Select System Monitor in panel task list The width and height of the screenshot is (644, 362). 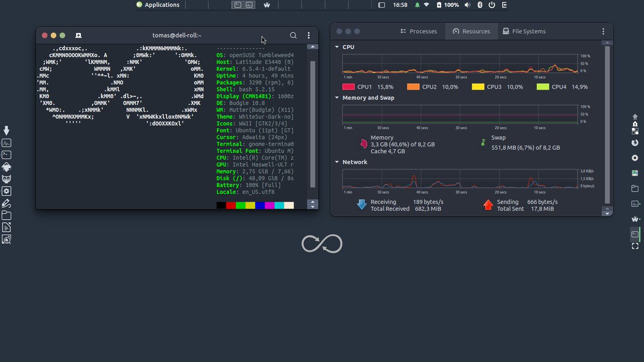249,5
